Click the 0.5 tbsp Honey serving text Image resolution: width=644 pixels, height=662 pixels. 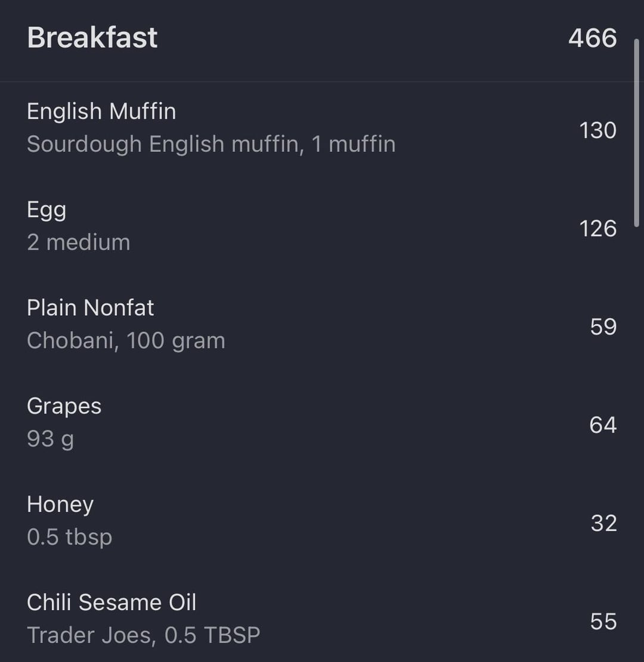pyautogui.click(x=70, y=537)
